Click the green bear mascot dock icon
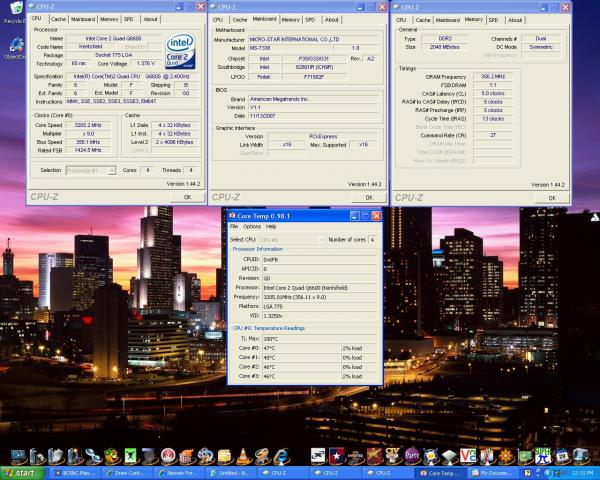The image size is (600, 480). pos(112,456)
